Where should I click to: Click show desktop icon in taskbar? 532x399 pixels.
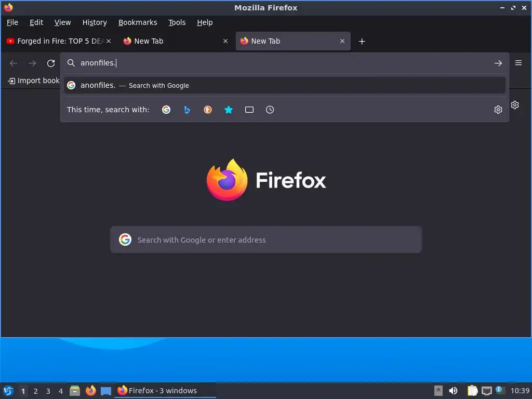coord(106,391)
